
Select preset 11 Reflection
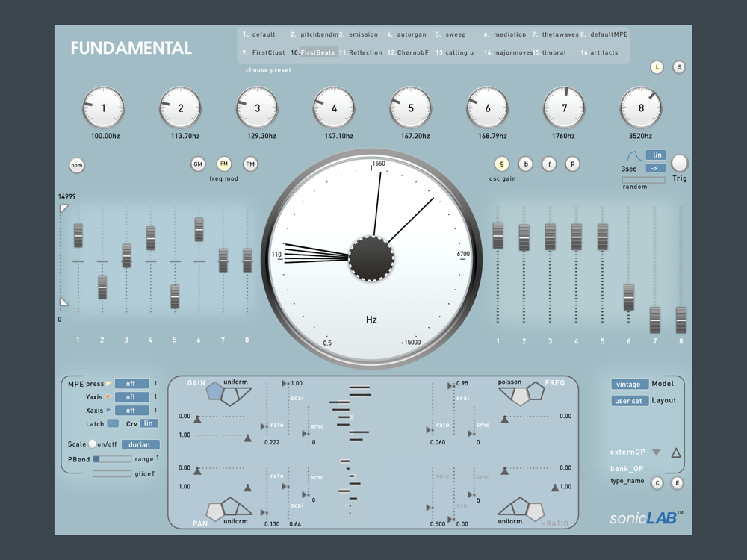pyautogui.click(x=361, y=52)
